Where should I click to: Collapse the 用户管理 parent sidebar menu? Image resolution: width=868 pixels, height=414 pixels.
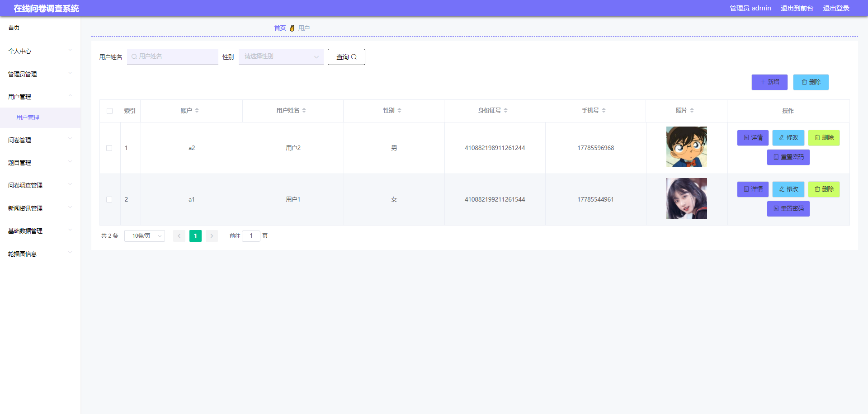[x=40, y=97]
